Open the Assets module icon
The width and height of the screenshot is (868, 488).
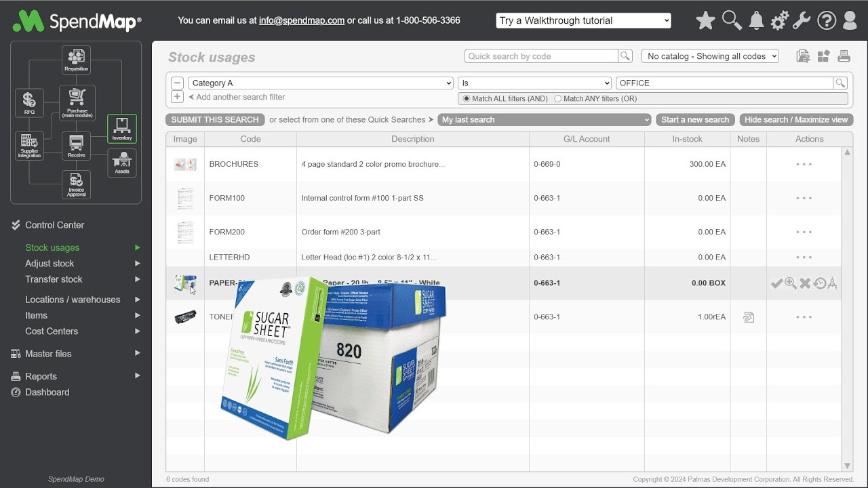pyautogui.click(x=122, y=163)
